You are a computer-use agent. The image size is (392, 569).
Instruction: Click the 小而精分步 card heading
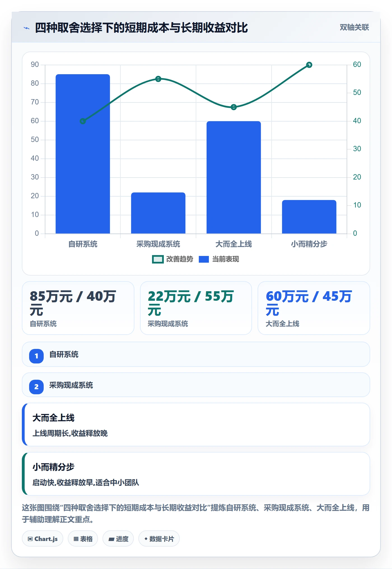coord(53,467)
